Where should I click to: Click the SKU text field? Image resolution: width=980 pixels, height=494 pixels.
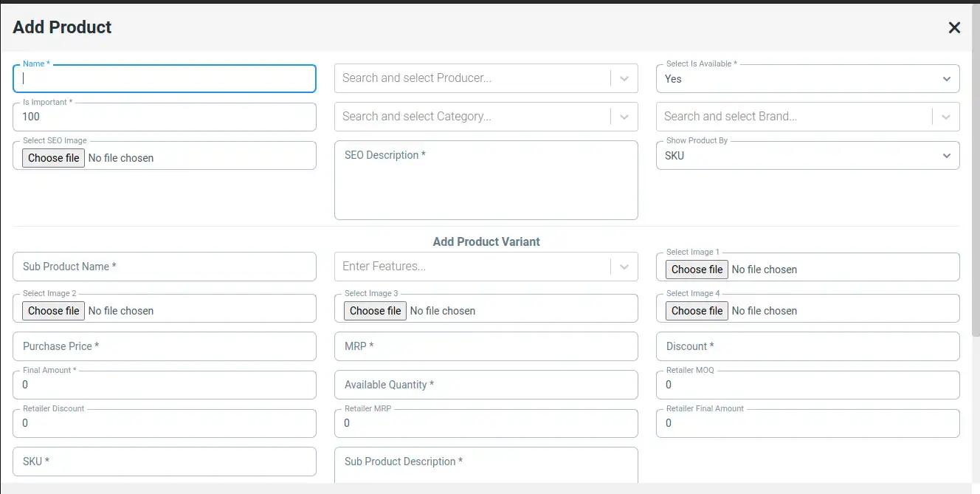coord(165,462)
